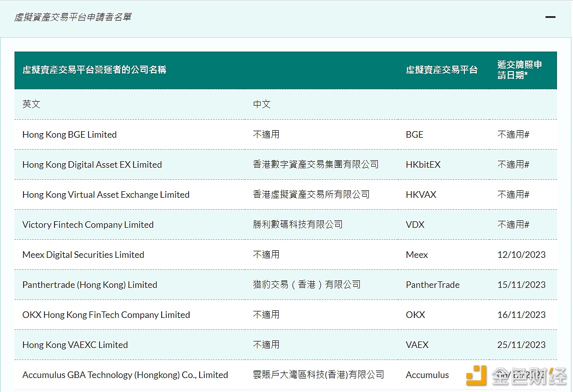Click 不適用 Chinese name in VAEX row
573x392 pixels.
(x=266, y=345)
